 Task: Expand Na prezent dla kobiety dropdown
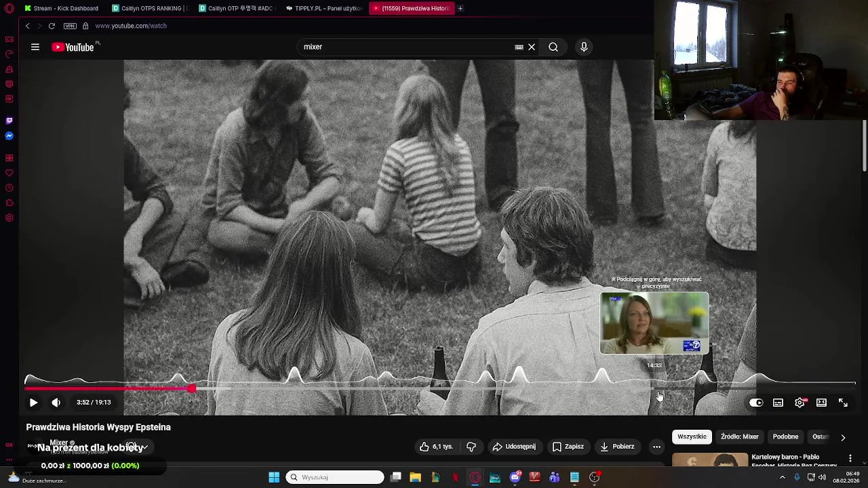(x=144, y=447)
